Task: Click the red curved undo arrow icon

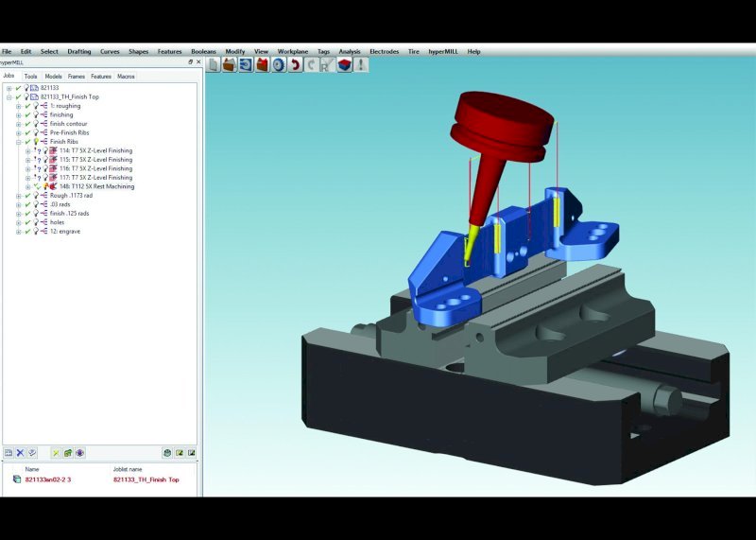Action: (295, 64)
